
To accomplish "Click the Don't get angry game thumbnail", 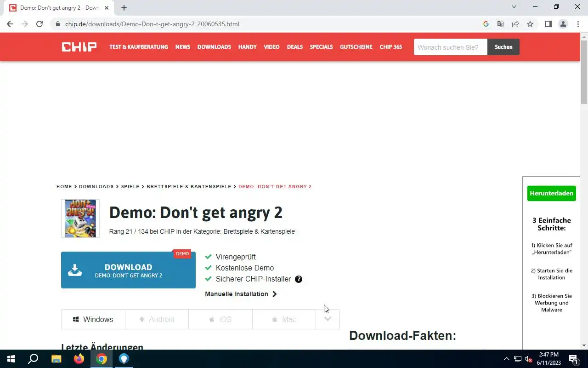I will click(x=80, y=218).
